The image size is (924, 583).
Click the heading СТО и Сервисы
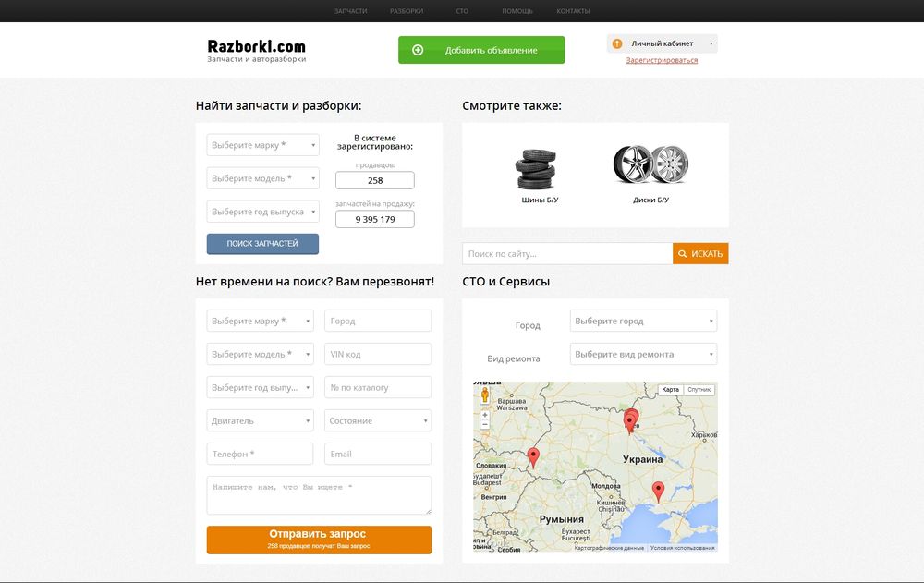coord(506,282)
